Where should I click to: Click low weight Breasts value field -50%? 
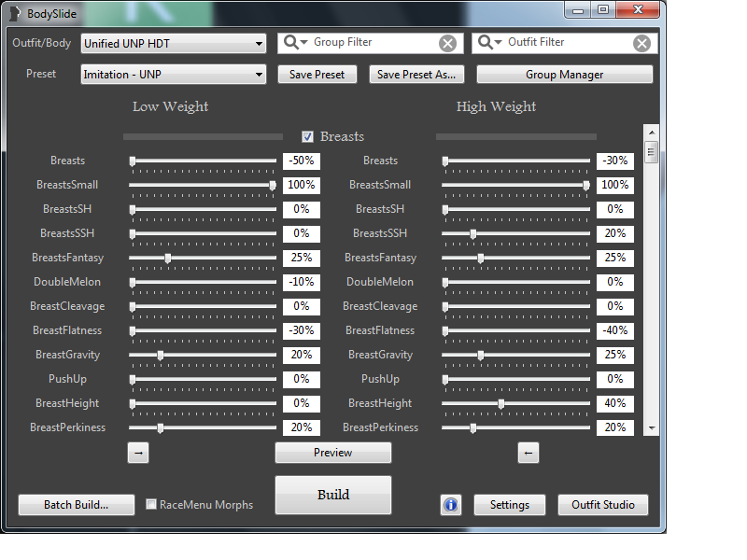(302, 161)
